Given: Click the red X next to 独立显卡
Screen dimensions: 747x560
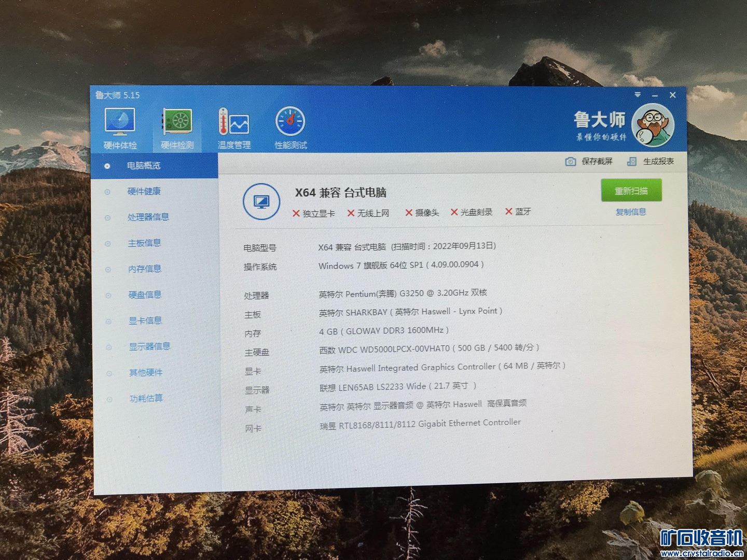Looking at the screenshot, I should point(296,213).
